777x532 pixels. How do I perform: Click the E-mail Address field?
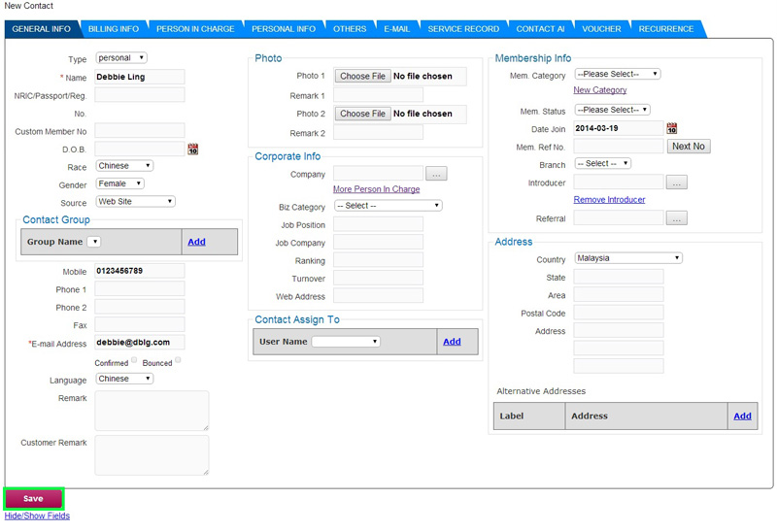[x=140, y=343]
